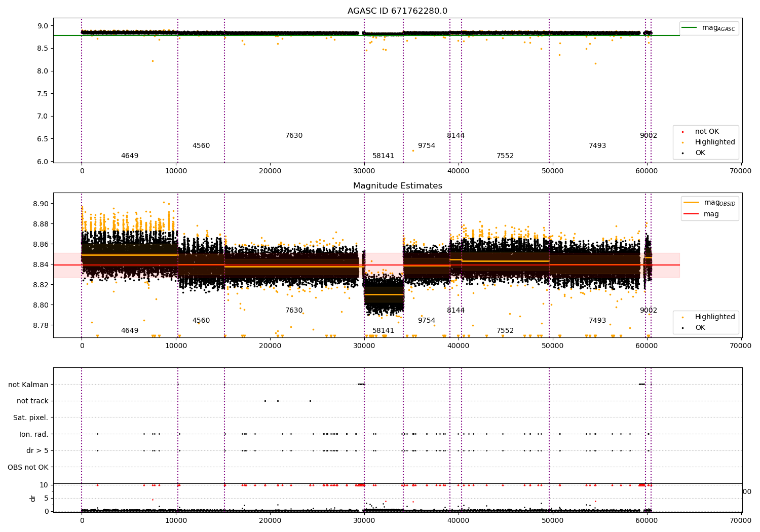
Task: Click OBSID label 9002 in top plot
Action: coord(649,136)
